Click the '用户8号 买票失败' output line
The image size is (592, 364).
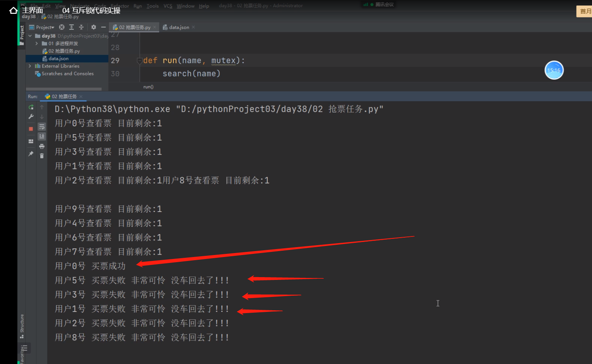[142, 338]
